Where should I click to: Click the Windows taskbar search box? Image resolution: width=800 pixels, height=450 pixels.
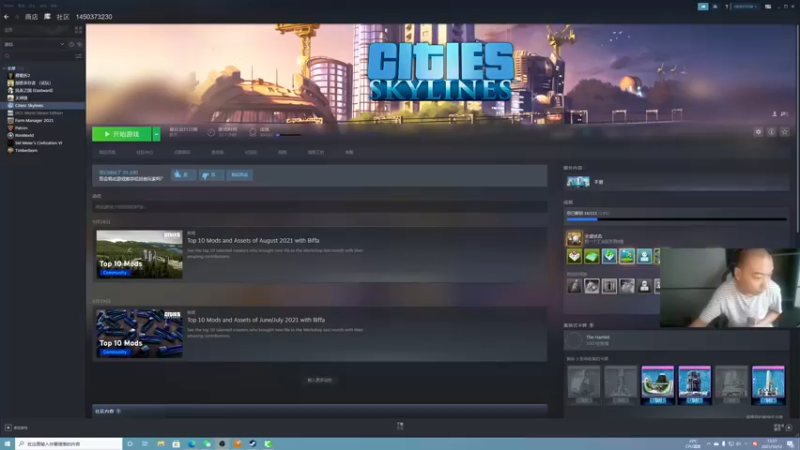coord(69,444)
